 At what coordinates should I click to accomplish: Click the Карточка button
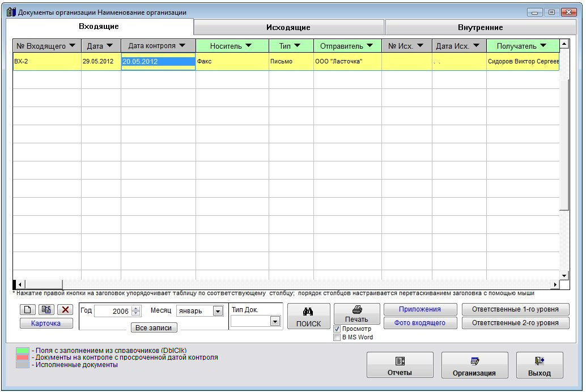click(46, 323)
